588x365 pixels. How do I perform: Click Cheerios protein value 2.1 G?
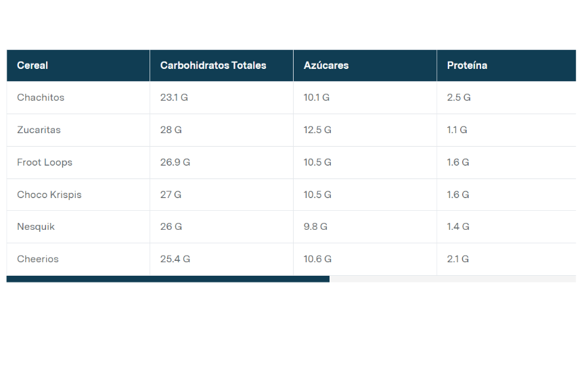[x=458, y=259]
